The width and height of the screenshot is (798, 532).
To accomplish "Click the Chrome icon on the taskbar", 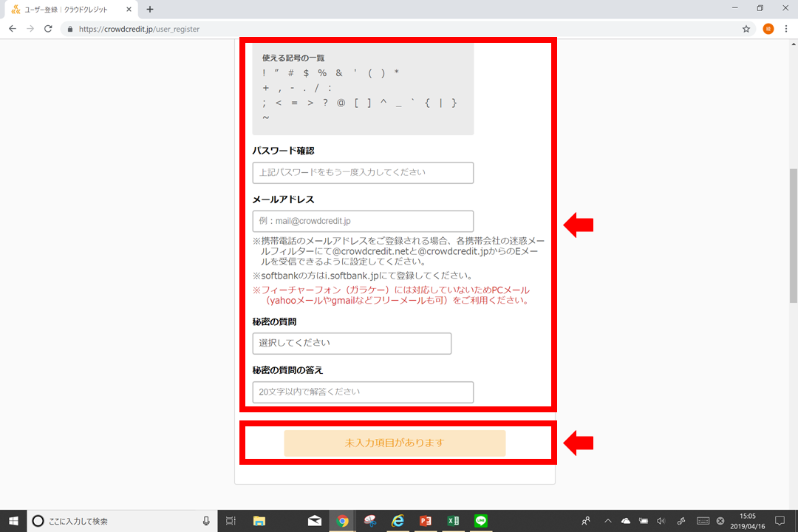I will (343, 521).
